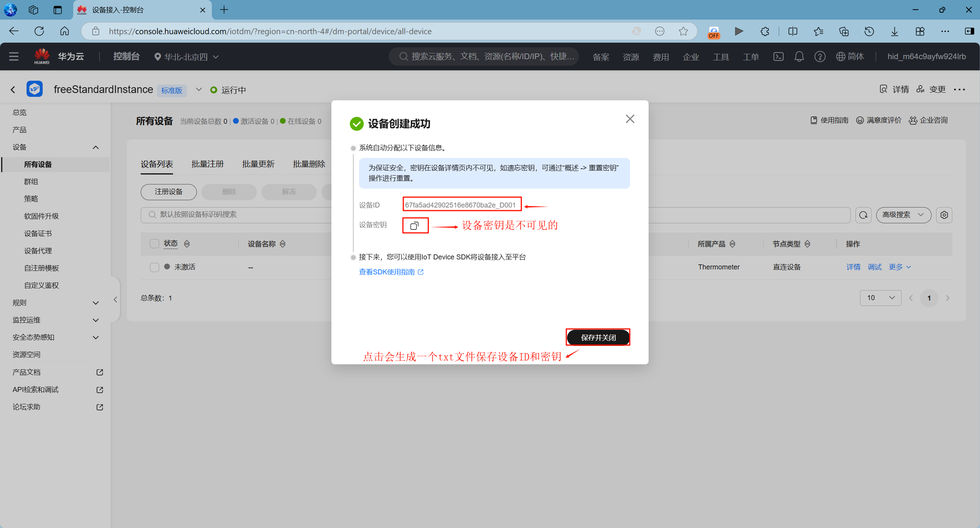
Task: Switch to the 批量注册 tab
Action: point(207,164)
